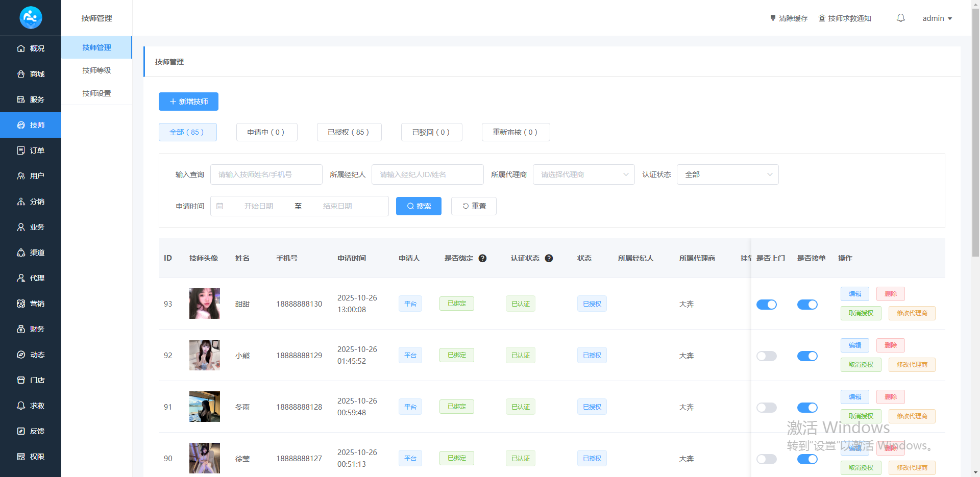This screenshot has height=477, width=980.
Task: Click the 求救 alert sidebar icon
Action: click(21, 406)
